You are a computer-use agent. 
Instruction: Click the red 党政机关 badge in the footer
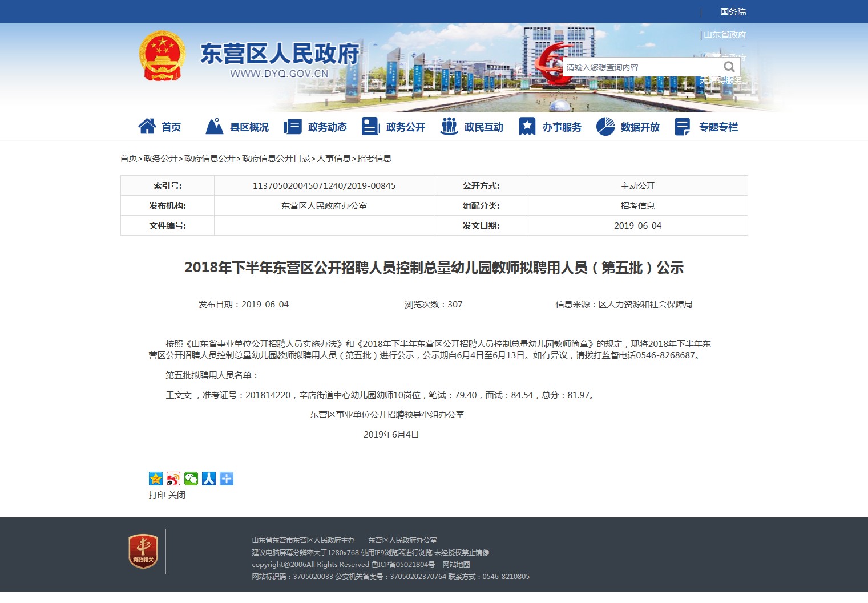143,551
